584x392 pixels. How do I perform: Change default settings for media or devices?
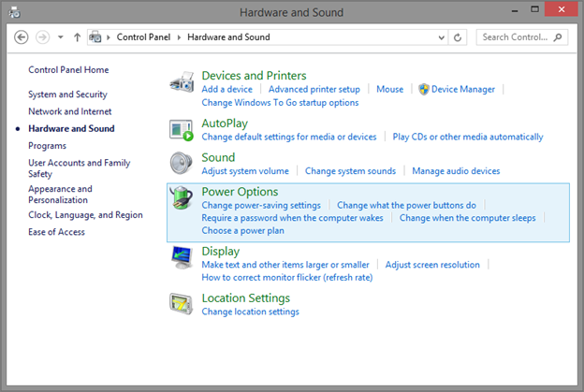pyautogui.click(x=289, y=137)
